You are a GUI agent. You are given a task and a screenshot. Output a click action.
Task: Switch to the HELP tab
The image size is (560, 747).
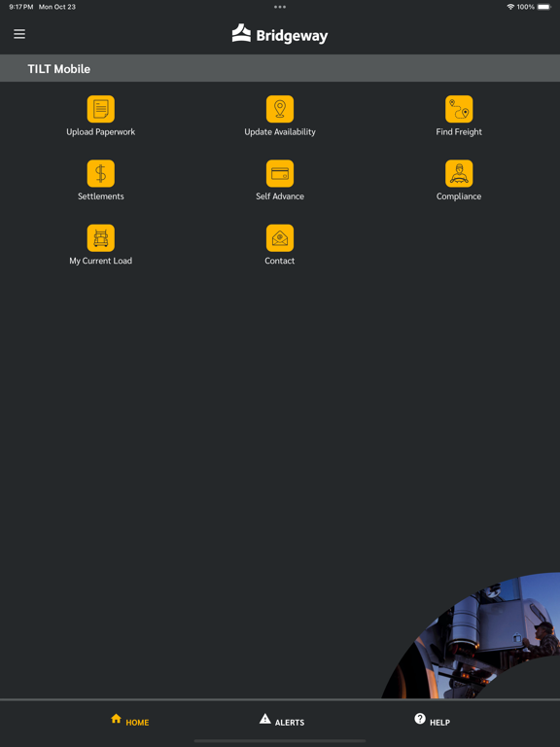point(432,721)
